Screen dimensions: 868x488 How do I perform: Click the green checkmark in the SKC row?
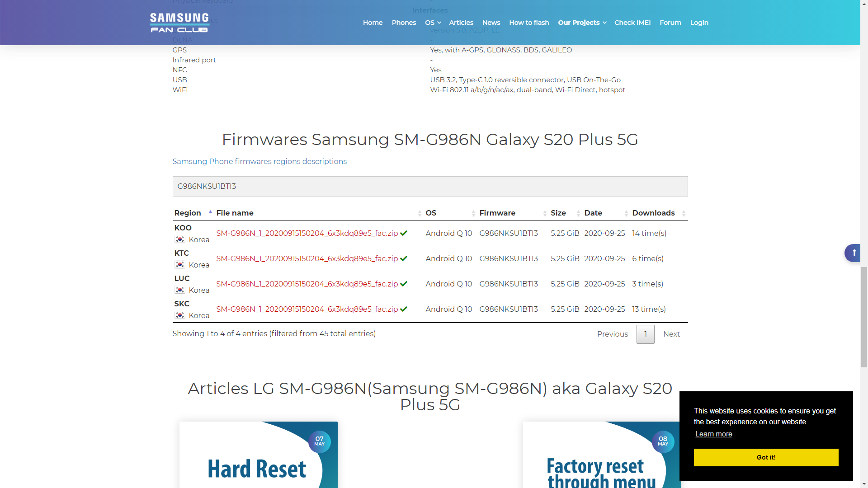tap(404, 310)
